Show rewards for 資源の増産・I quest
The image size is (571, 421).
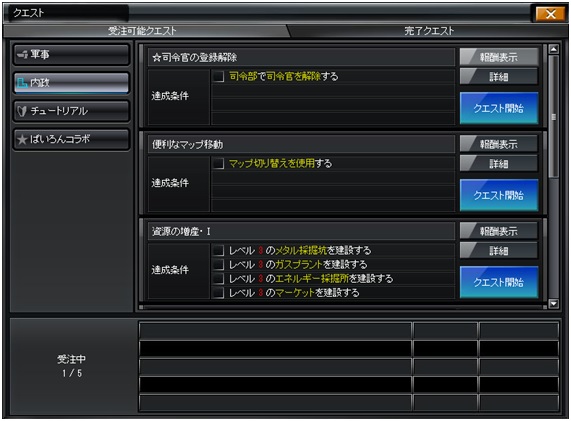pos(499,231)
